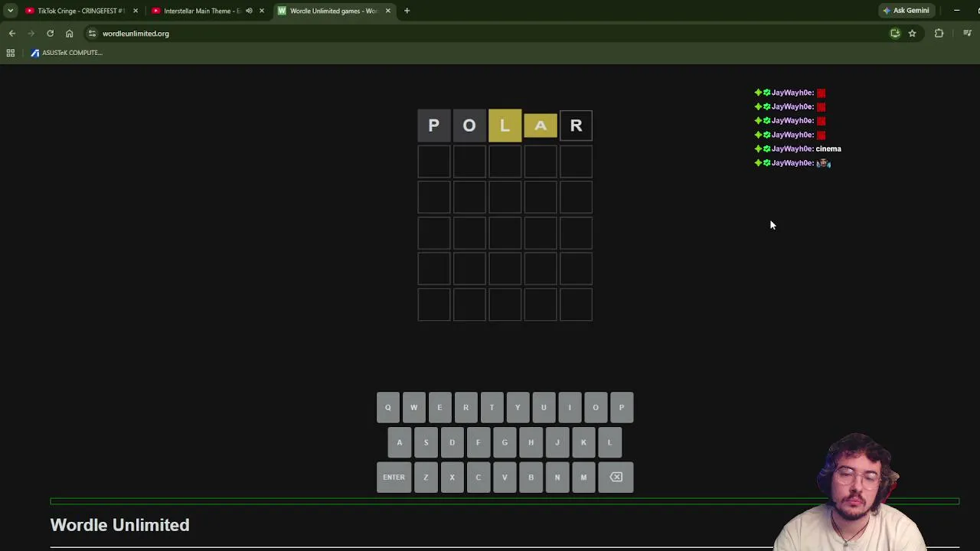
Task: Click the Backspace key on Wordle keyboard
Action: coord(616,478)
